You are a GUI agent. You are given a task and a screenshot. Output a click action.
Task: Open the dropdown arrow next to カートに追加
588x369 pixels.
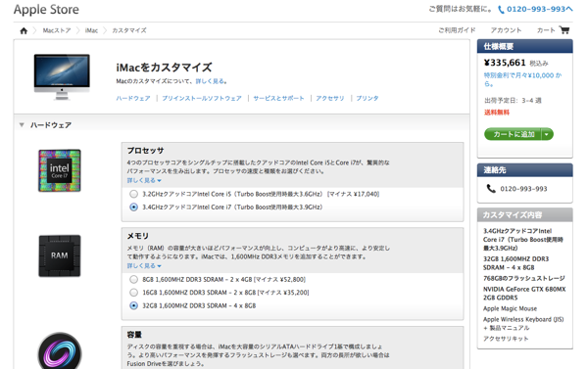point(547,134)
